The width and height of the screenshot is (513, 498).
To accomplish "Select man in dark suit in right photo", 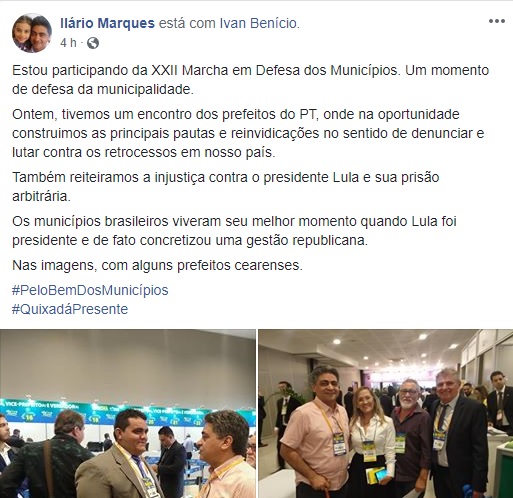I will tap(458, 433).
